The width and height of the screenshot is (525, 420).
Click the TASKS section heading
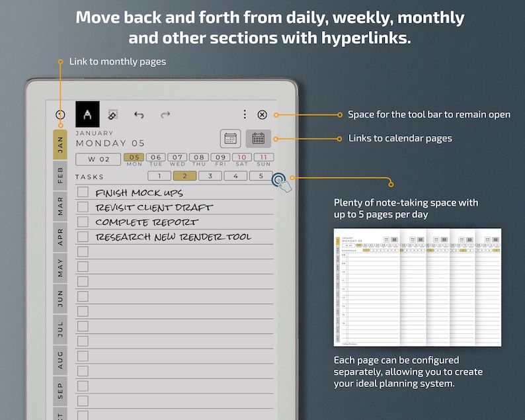tap(89, 177)
